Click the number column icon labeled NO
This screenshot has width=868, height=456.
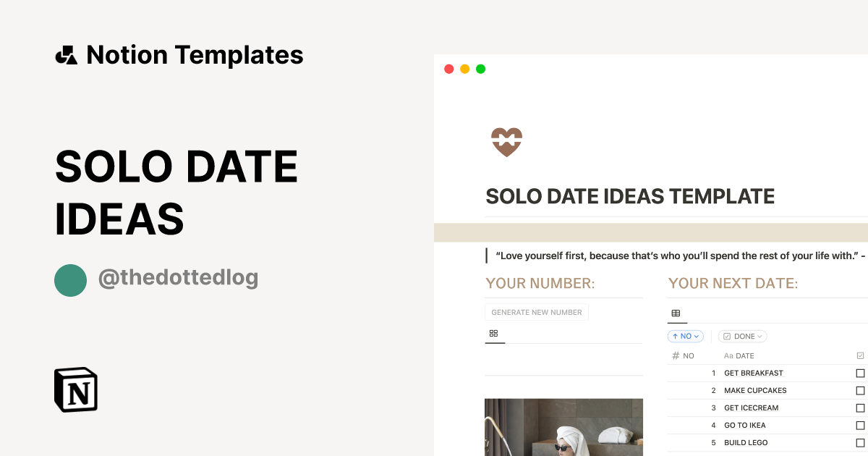(674, 355)
